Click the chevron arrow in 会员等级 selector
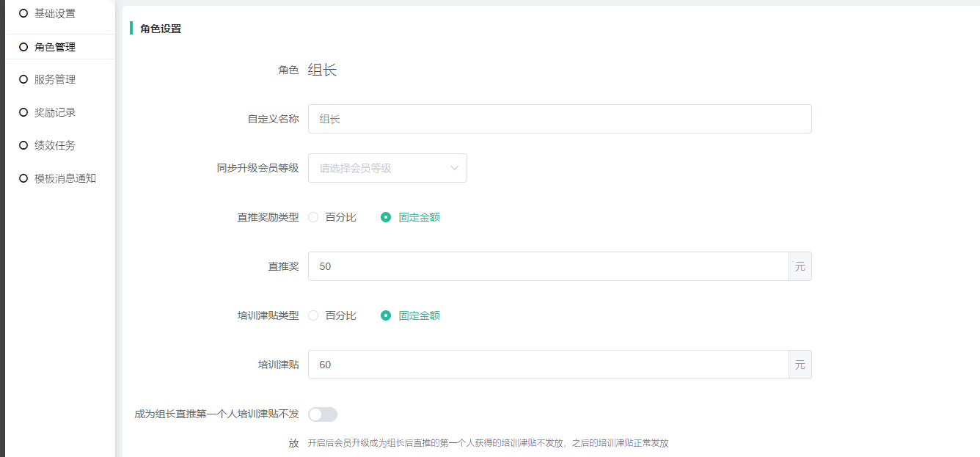 (x=454, y=168)
